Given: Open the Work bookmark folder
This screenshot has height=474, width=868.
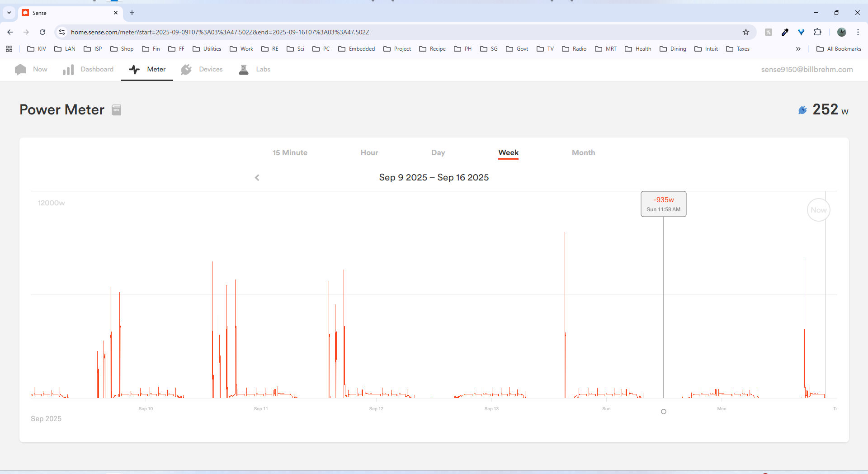Looking at the screenshot, I should pos(241,49).
